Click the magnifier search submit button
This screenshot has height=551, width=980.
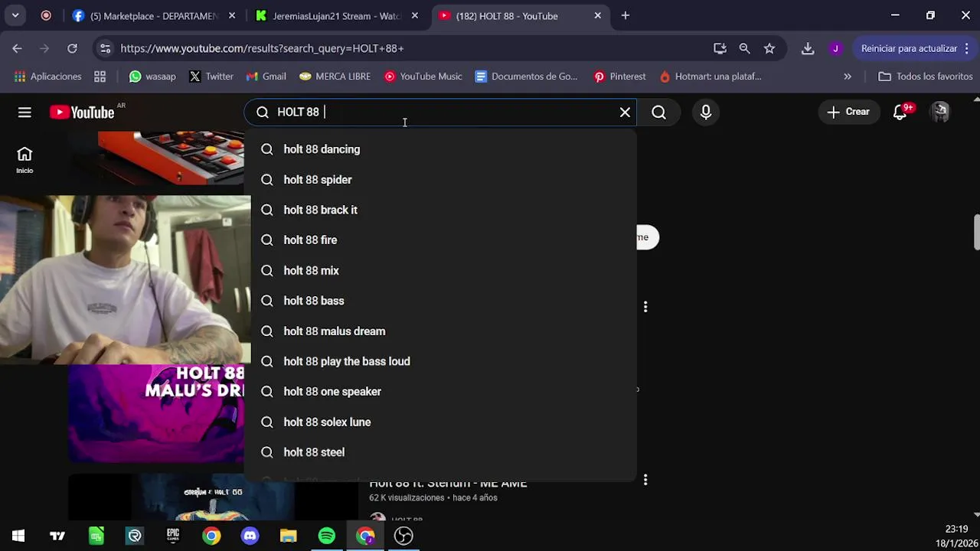click(658, 112)
